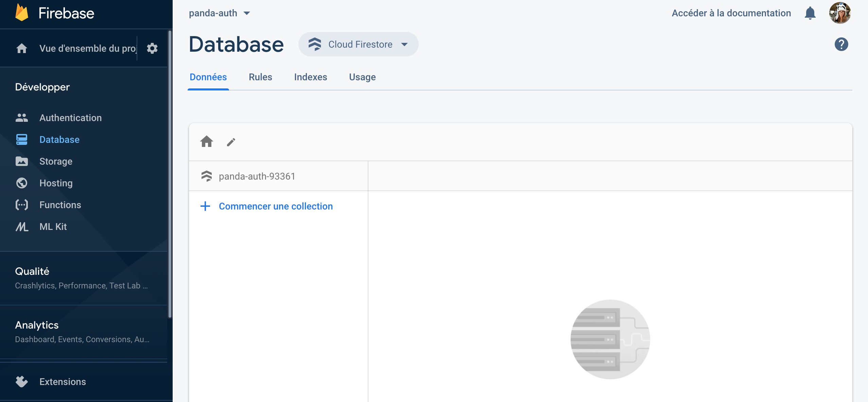
Task: Open the ML Kit section
Action: tap(53, 227)
